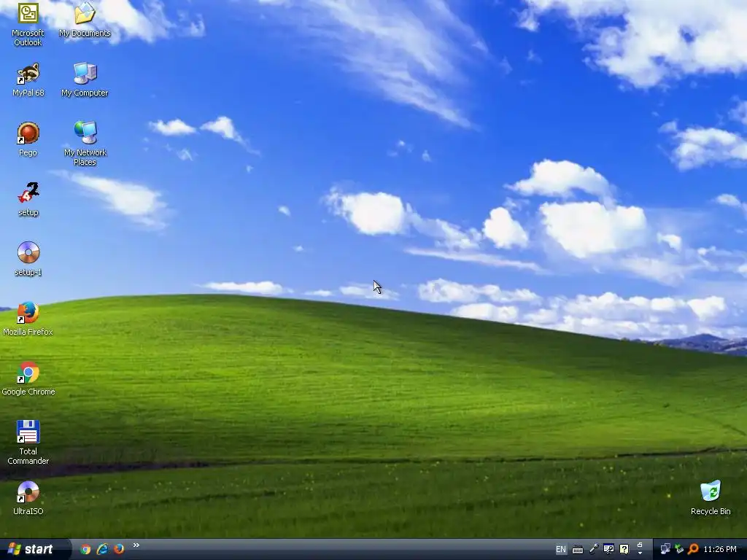
Task: Click the EN language indicator
Action: (x=561, y=550)
